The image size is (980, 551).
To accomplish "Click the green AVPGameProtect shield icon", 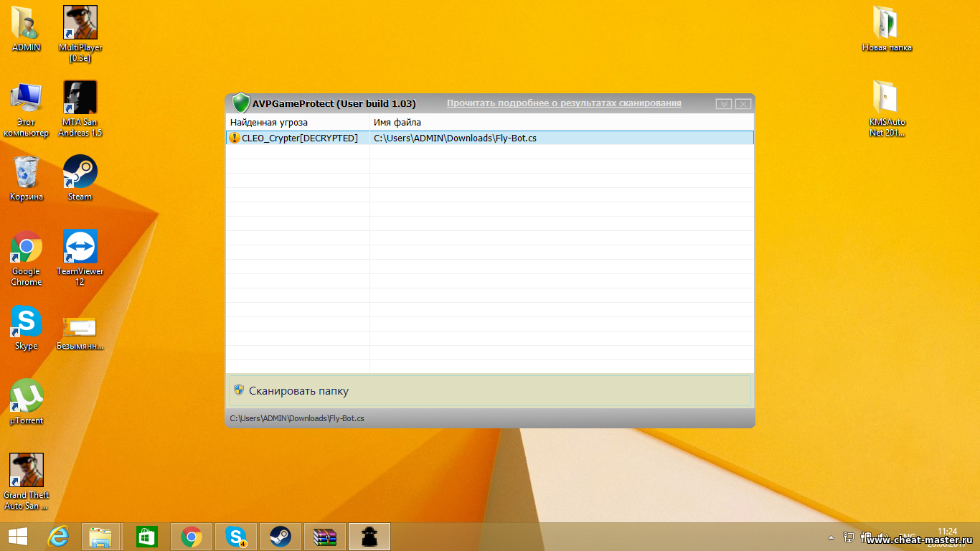I will point(241,103).
